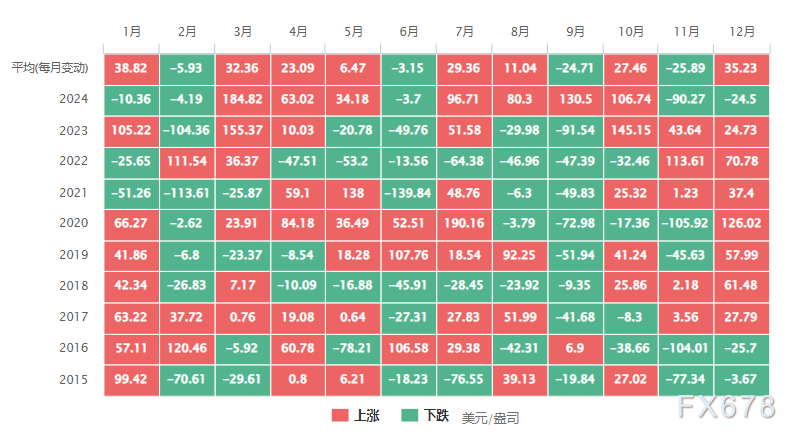
Task: Select the 1月 column header
Action: pos(132,31)
